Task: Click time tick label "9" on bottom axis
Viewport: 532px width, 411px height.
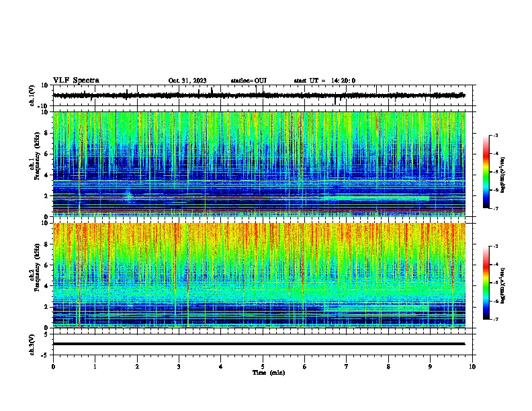Action: (x=430, y=367)
